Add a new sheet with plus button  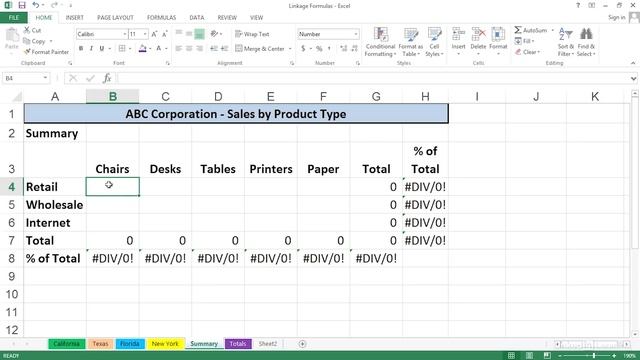(302, 344)
